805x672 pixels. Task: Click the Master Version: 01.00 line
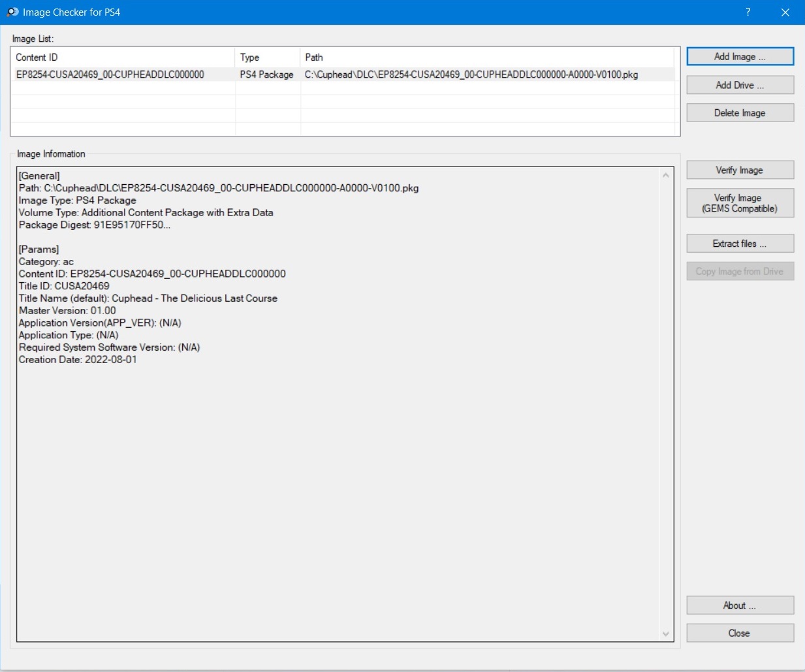tap(67, 311)
